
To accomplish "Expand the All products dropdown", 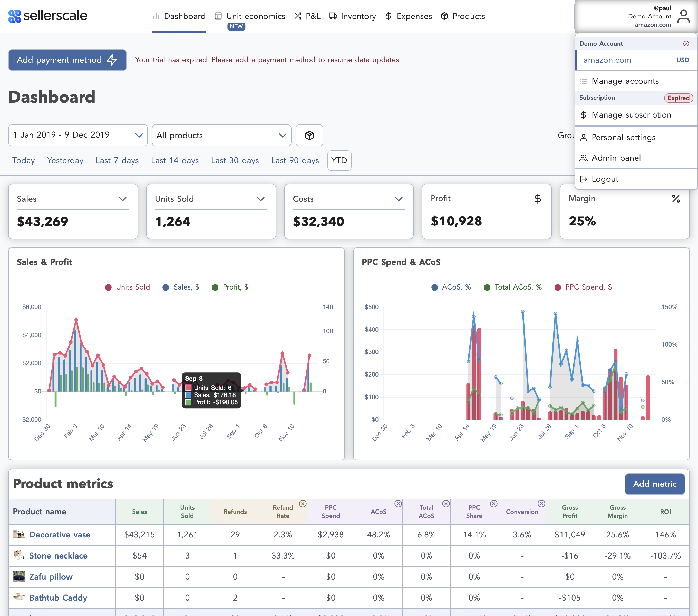I will pyautogui.click(x=221, y=135).
